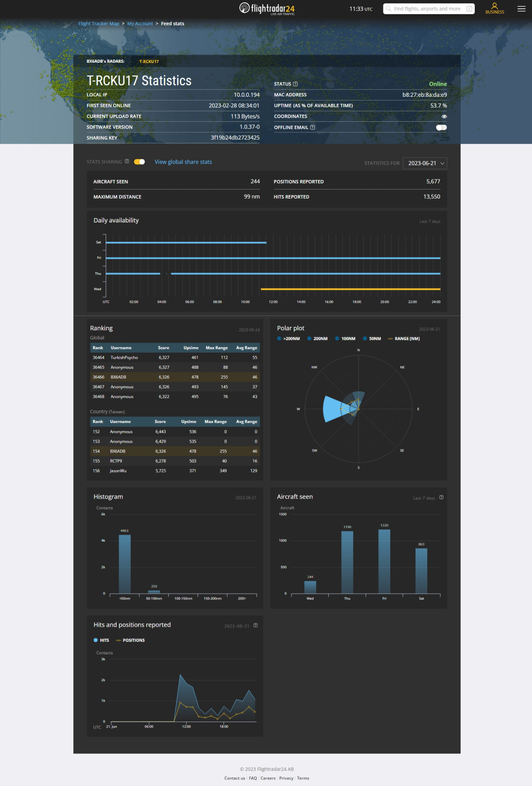Click the RCTP9 country ranking row
Viewport: 532px width, 786px height.
175,461
